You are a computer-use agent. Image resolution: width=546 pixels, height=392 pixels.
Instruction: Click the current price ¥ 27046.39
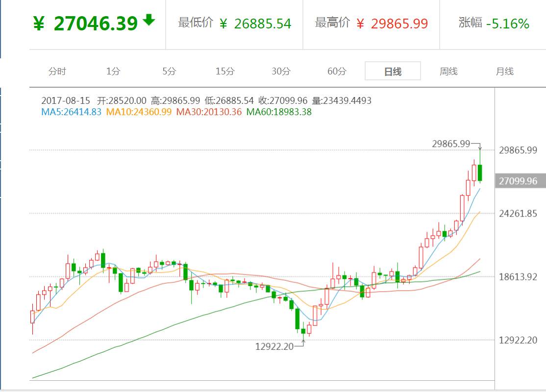86,24
